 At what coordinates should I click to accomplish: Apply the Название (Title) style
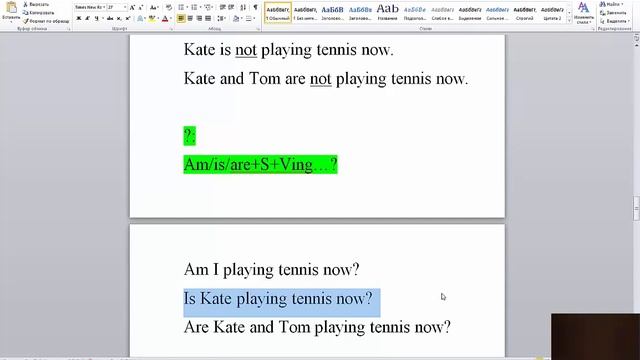coord(387,13)
